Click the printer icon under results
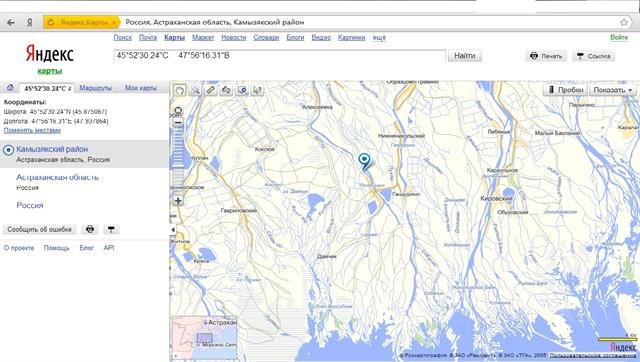The image size is (640, 362). point(90,229)
